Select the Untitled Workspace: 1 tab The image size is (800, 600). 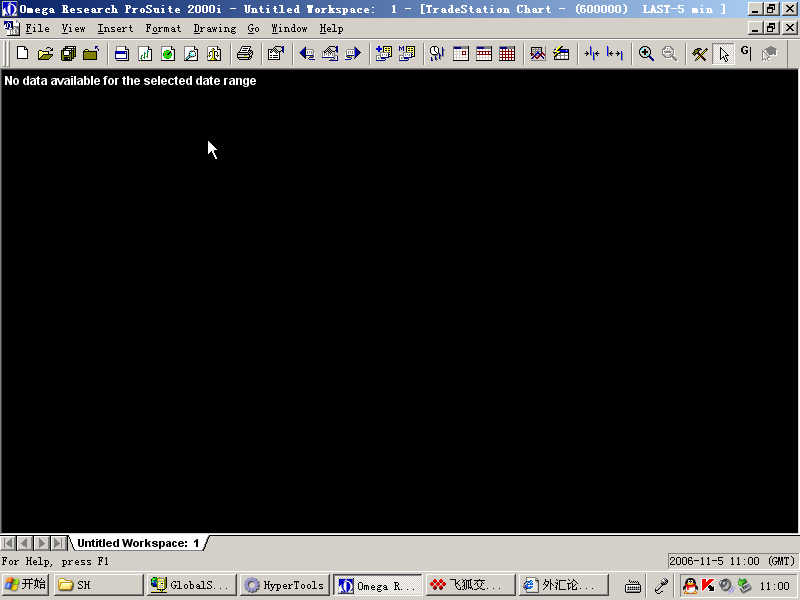(x=138, y=543)
